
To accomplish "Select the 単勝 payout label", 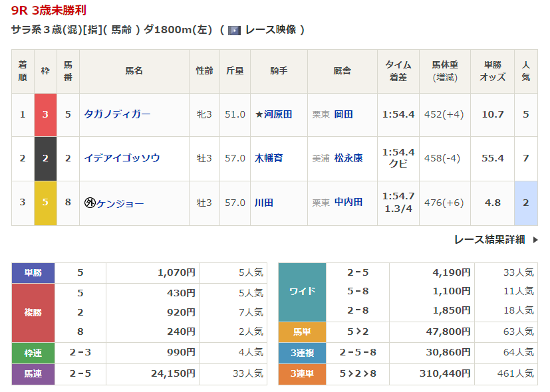I will pyautogui.click(x=33, y=272).
